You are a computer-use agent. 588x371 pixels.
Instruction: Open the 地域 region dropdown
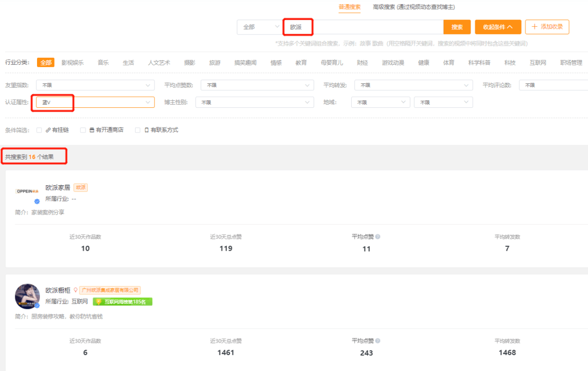[x=380, y=102]
